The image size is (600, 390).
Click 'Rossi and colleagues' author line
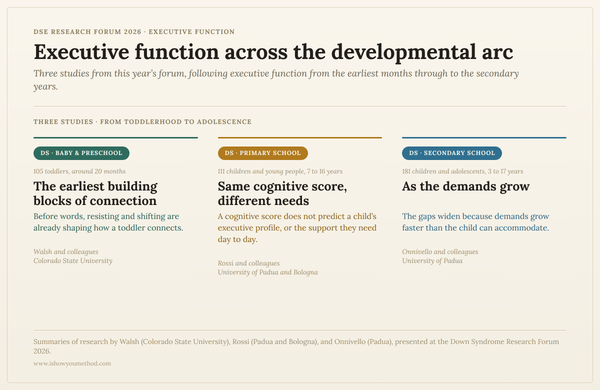pyautogui.click(x=249, y=263)
